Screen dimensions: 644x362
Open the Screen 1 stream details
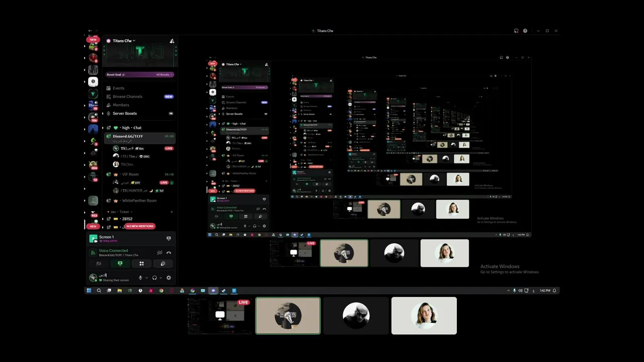coord(107,238)
